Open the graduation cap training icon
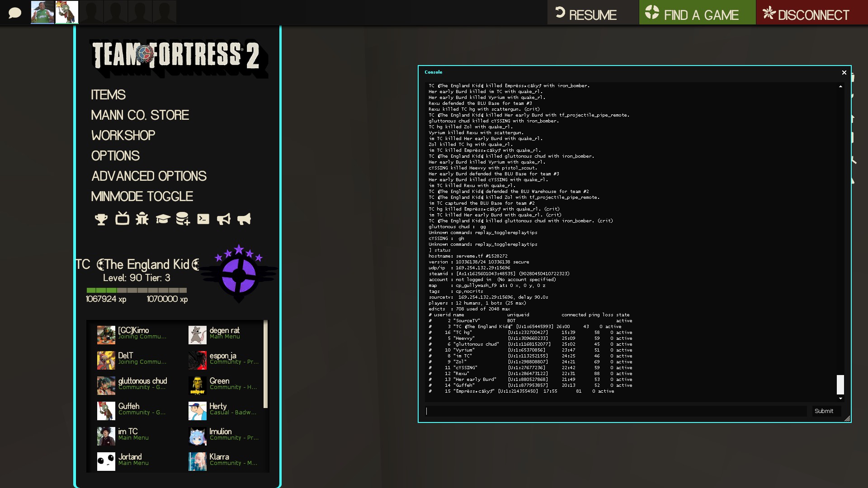The image size is (868, 488). [x=163, y=219]
